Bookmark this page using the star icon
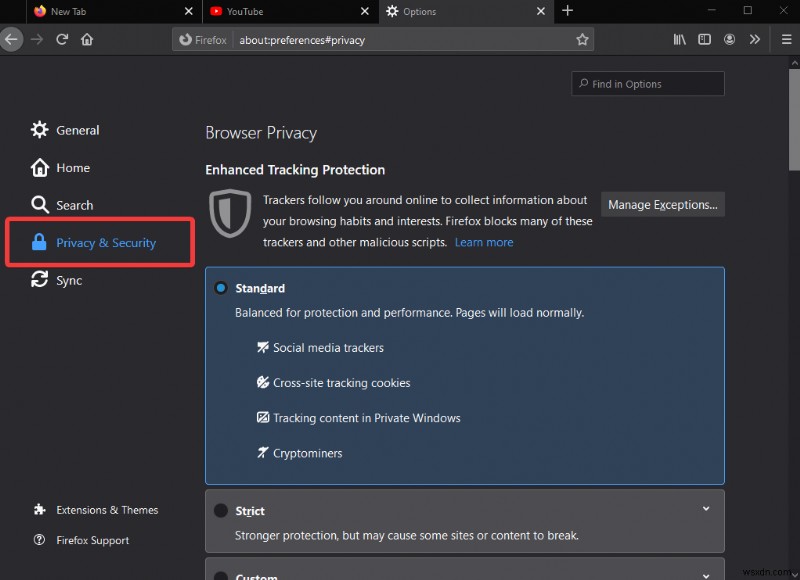Viewport: 800px width, 580px height. 583,40
